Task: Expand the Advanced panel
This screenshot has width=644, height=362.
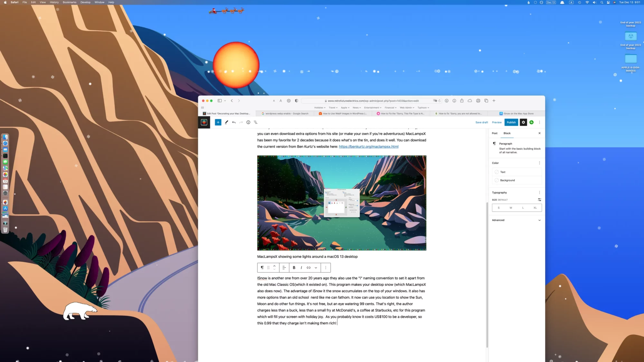Action: (516, 220)
